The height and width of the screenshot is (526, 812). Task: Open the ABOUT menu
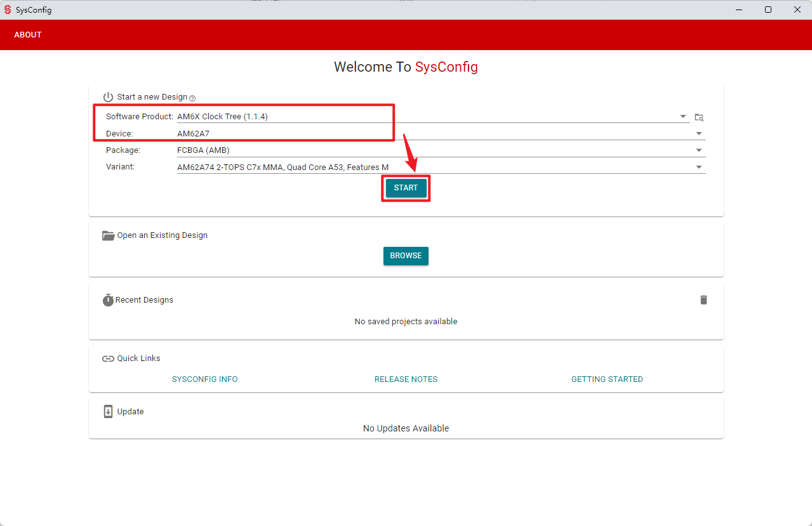(28, 35)
